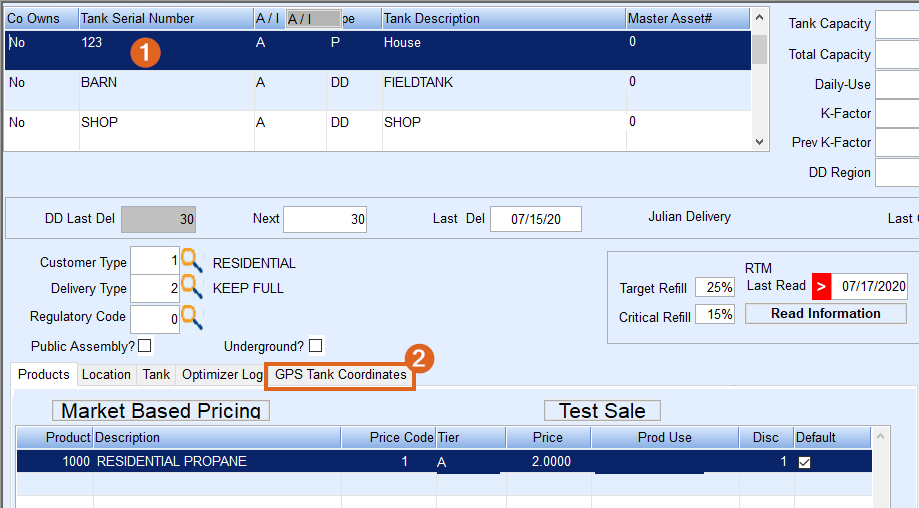Click the Market Based Pricing button
919x508 pixels.
(x=161, y=410)
